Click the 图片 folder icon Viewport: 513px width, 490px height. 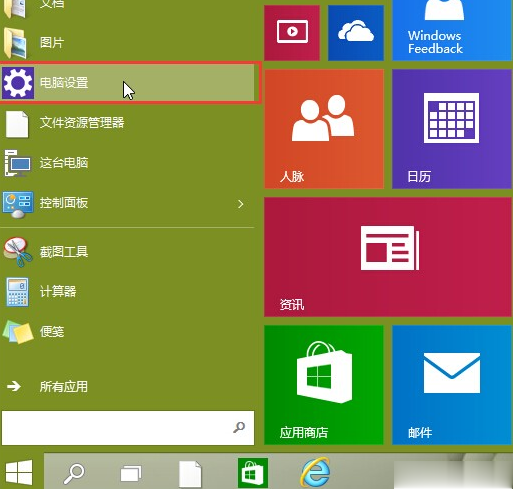click(16, 43)
